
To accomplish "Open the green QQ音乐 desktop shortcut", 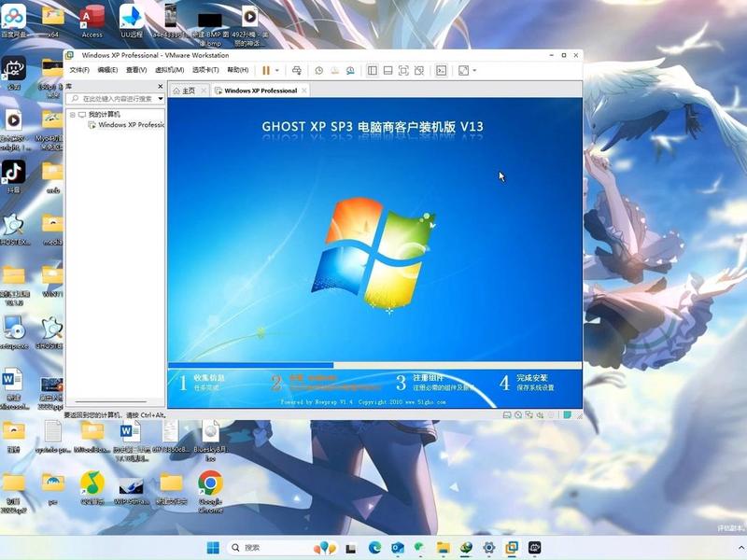I will [x=92, y=487].
